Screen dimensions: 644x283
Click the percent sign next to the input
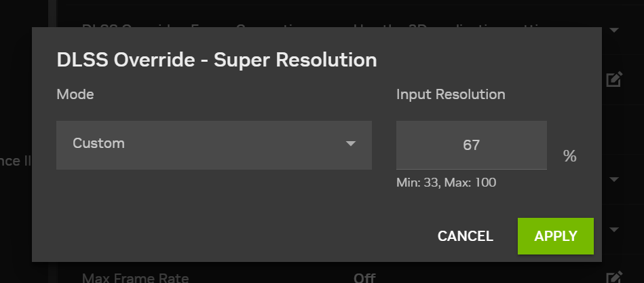pyautogui.click(x=569, y=157)
